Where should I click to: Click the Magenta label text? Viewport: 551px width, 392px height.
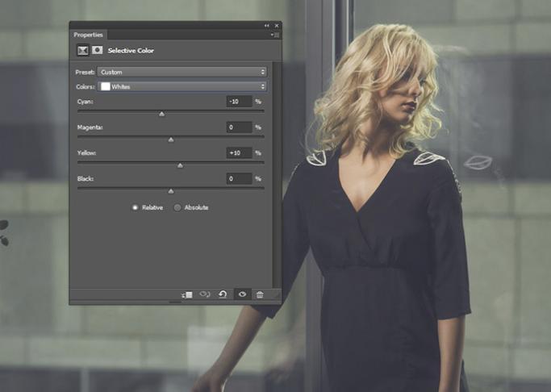(x=90, y=127)
